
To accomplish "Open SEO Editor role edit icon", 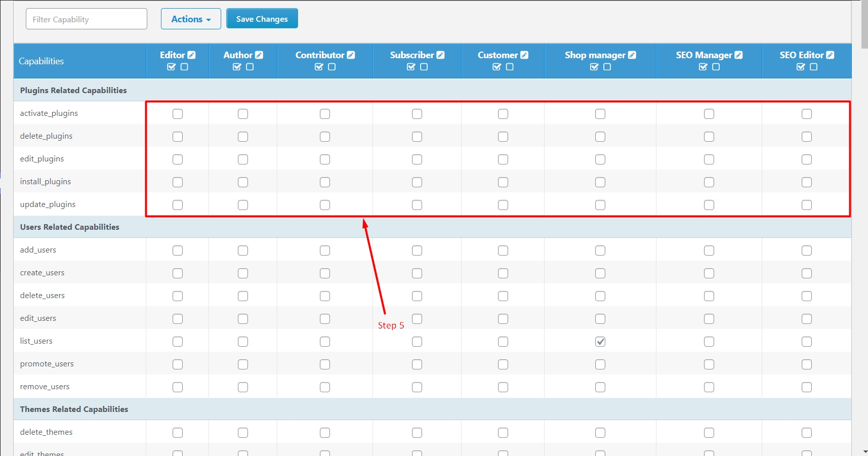I will coord(830,55).
